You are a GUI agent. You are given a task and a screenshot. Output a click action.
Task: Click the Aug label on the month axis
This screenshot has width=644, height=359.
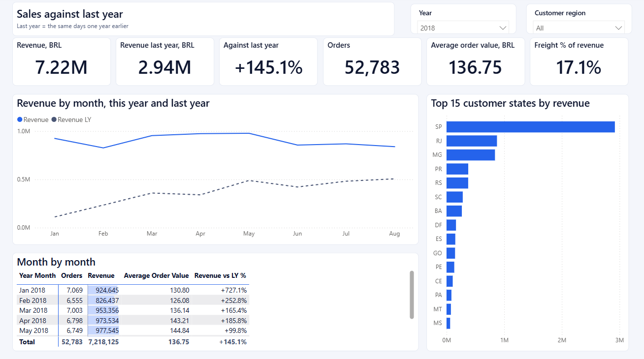pos(394,234)
